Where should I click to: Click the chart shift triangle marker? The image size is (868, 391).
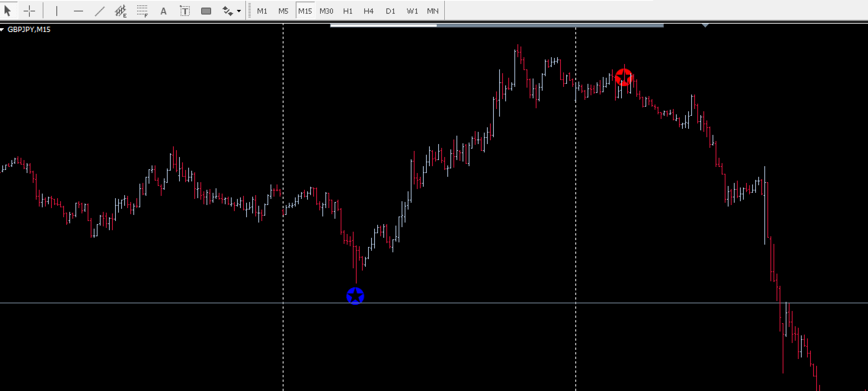[705, 25]
